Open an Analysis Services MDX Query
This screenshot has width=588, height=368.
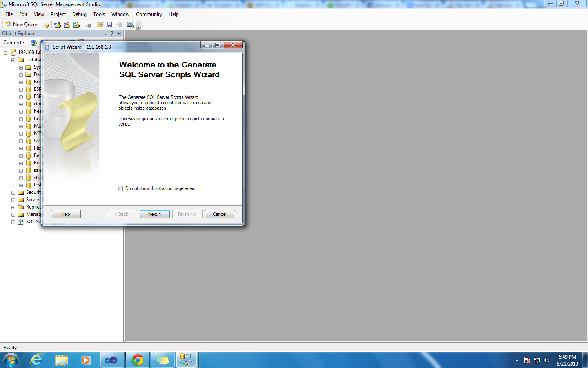click(57, 25)
